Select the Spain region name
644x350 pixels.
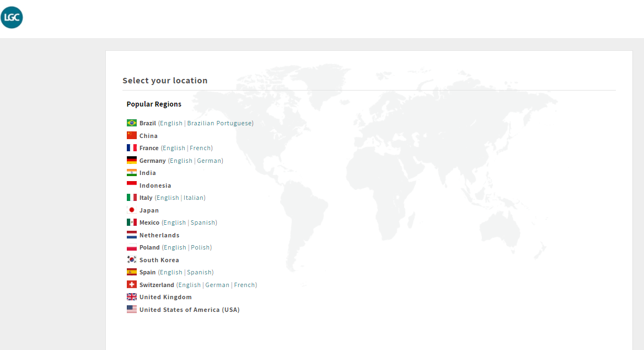[147, 272]
